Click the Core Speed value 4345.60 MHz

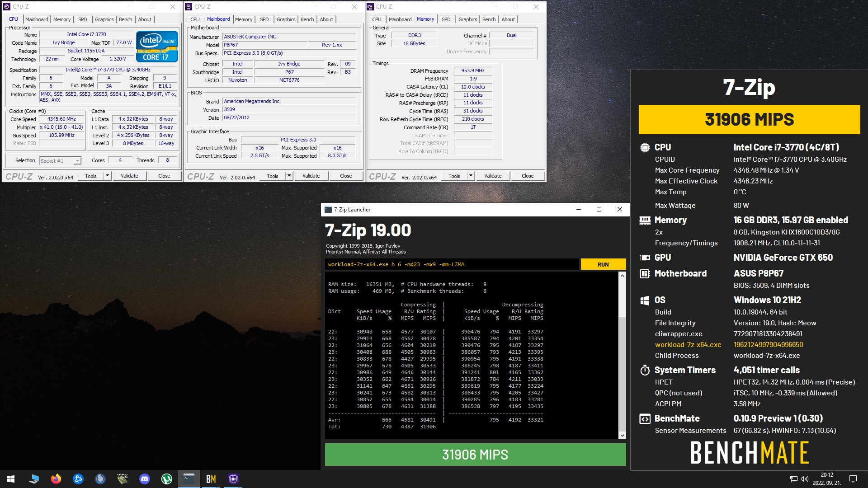point(62,119)
